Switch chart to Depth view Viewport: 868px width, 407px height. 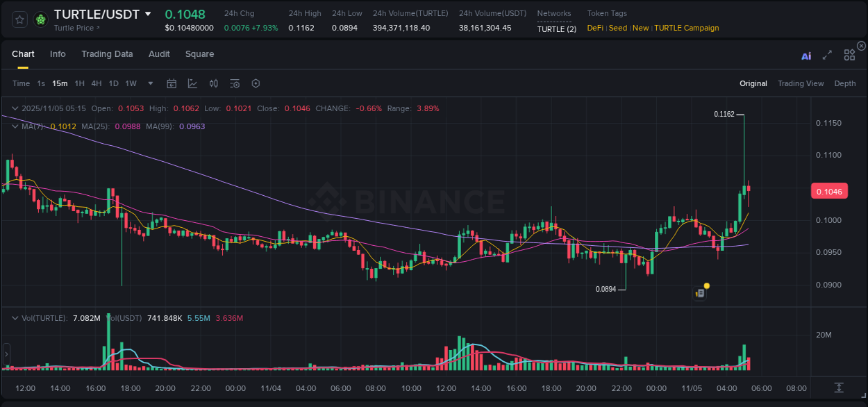[x=844, y=83]
